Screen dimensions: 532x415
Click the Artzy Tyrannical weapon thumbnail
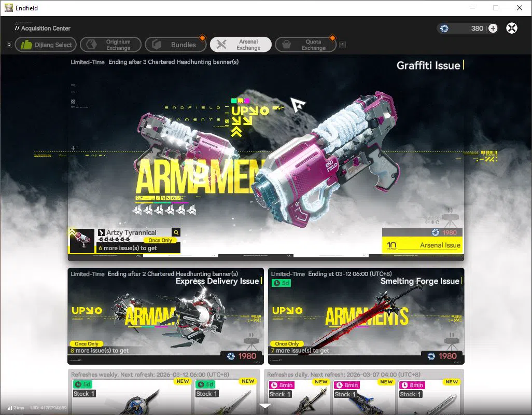pyautogui.click(x=82, y=241)
